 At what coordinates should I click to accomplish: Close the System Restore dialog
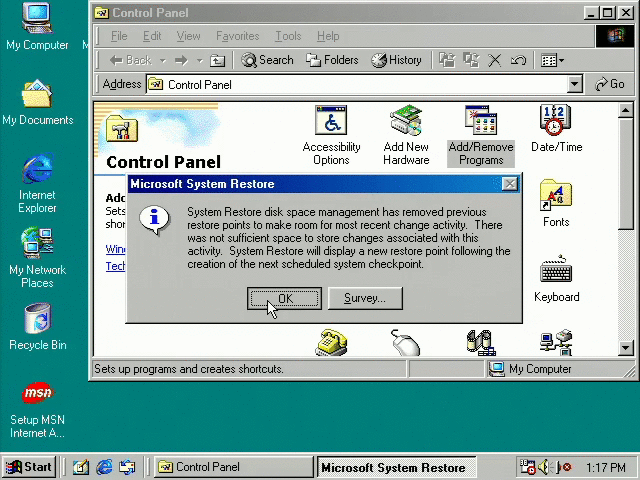[x=510, y=184]
